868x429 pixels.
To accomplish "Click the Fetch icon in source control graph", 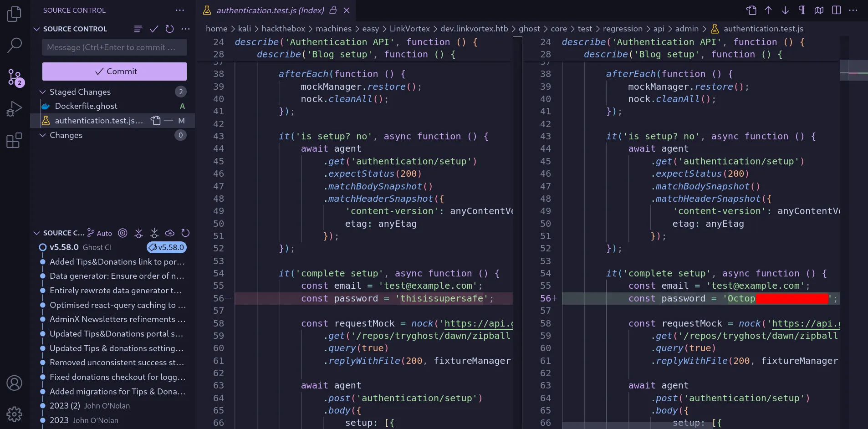I will [138, 233].
